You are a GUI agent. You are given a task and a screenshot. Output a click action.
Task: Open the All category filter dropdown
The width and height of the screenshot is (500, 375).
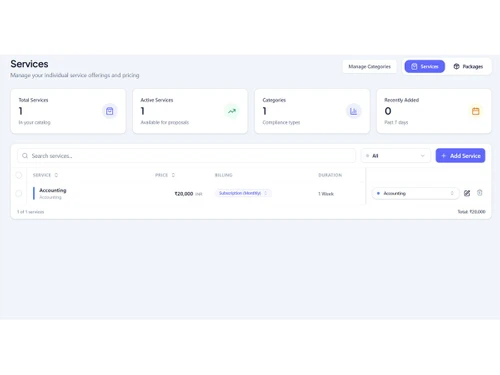tap(396, 156)
